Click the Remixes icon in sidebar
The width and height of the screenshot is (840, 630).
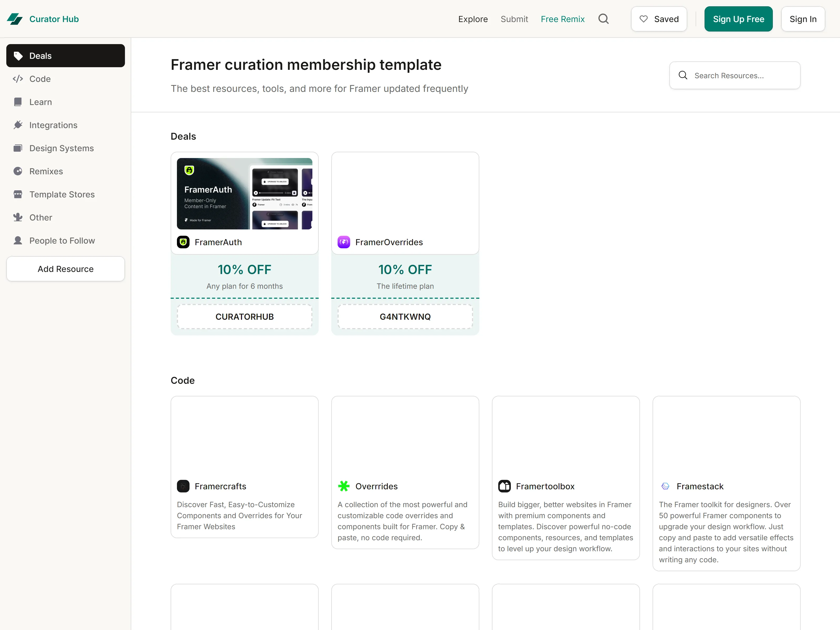18,171
